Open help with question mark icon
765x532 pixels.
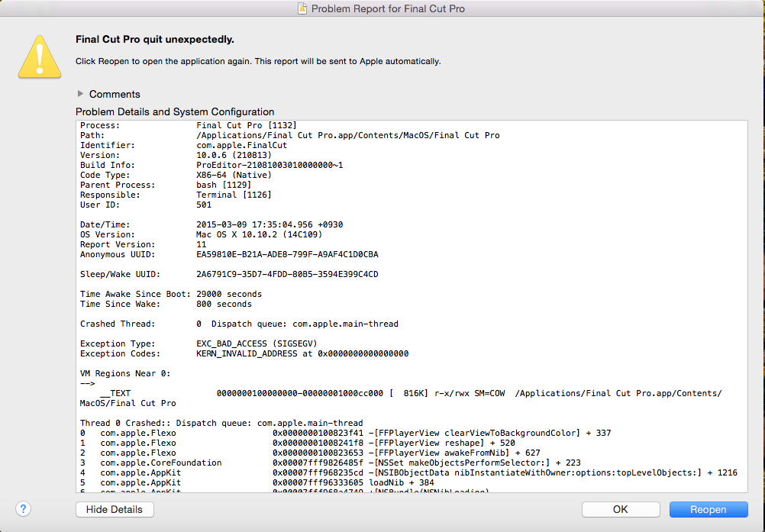pos(24,508)
